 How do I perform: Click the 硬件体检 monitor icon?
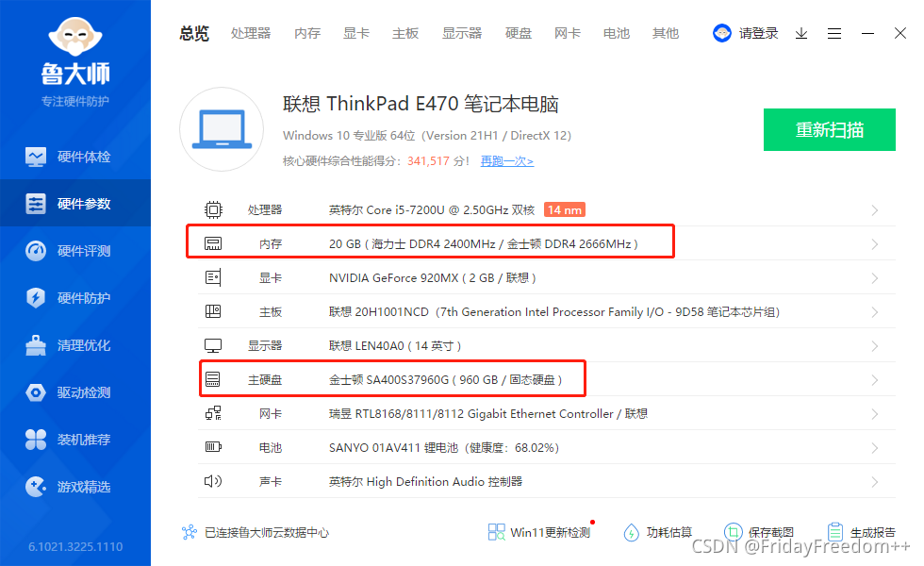[36, 157]
